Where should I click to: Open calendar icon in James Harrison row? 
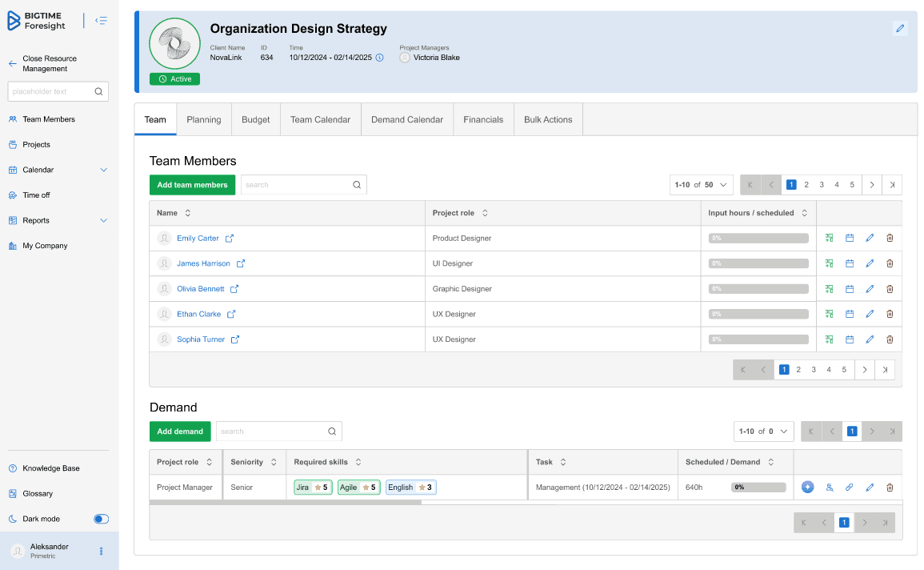pyautogui.click(x=850, y=263)
